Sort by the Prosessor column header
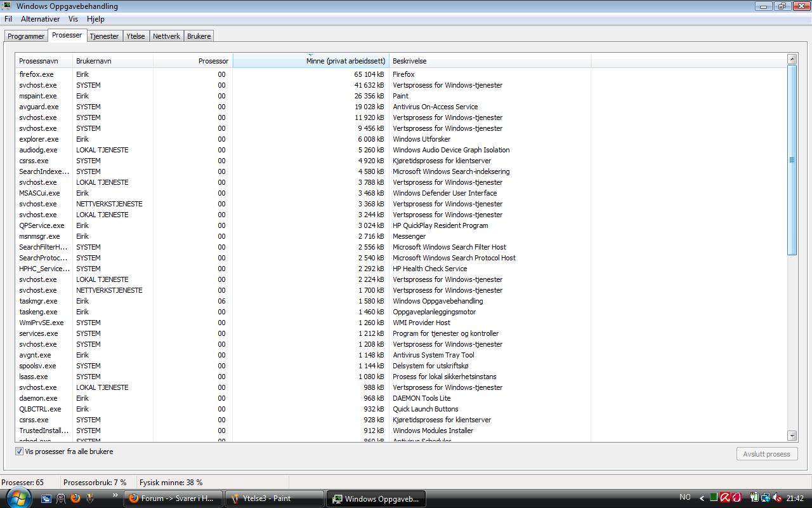 coord(193,61)
